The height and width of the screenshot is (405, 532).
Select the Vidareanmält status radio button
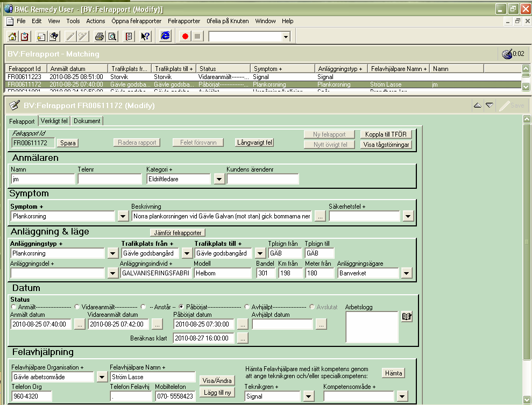[x=77, y=307]
